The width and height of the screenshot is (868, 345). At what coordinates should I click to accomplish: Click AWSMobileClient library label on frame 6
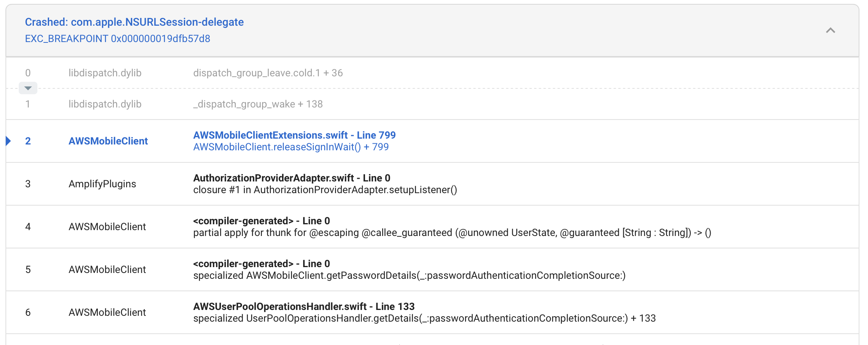point(107,312)
